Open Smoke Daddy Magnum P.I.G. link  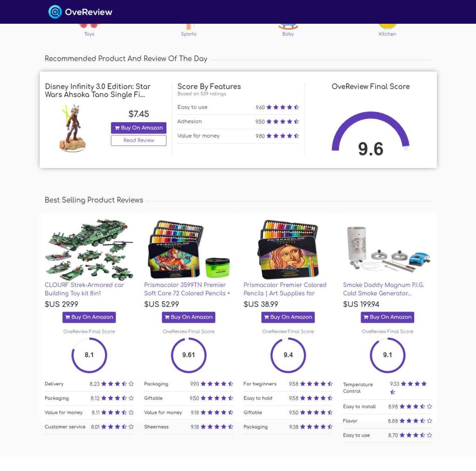pyautogui.click(x=383, y=289)
